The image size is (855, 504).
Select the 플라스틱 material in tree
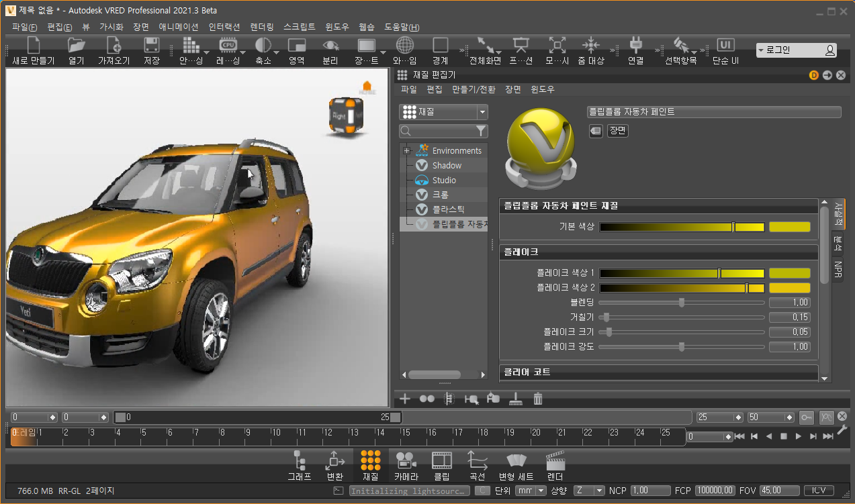448,209
